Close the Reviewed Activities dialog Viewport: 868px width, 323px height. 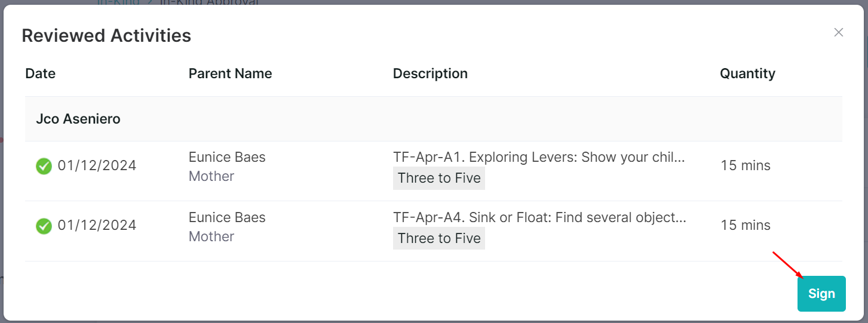point(839,32)
